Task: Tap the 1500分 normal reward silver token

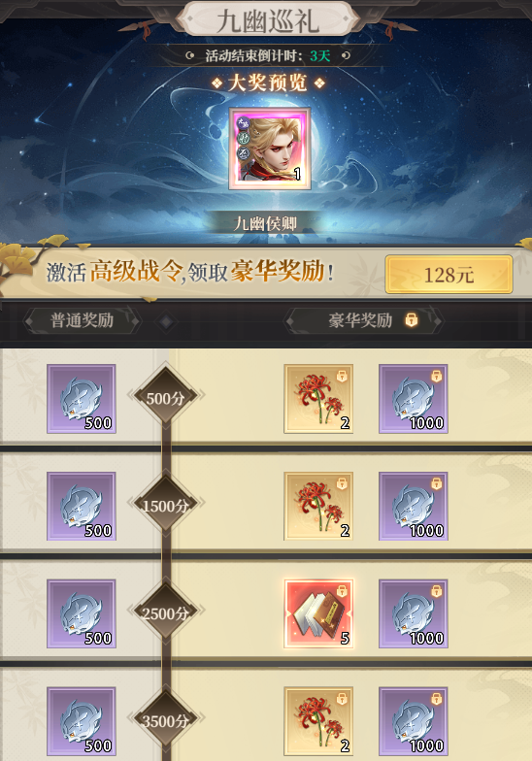Action: 82,507
